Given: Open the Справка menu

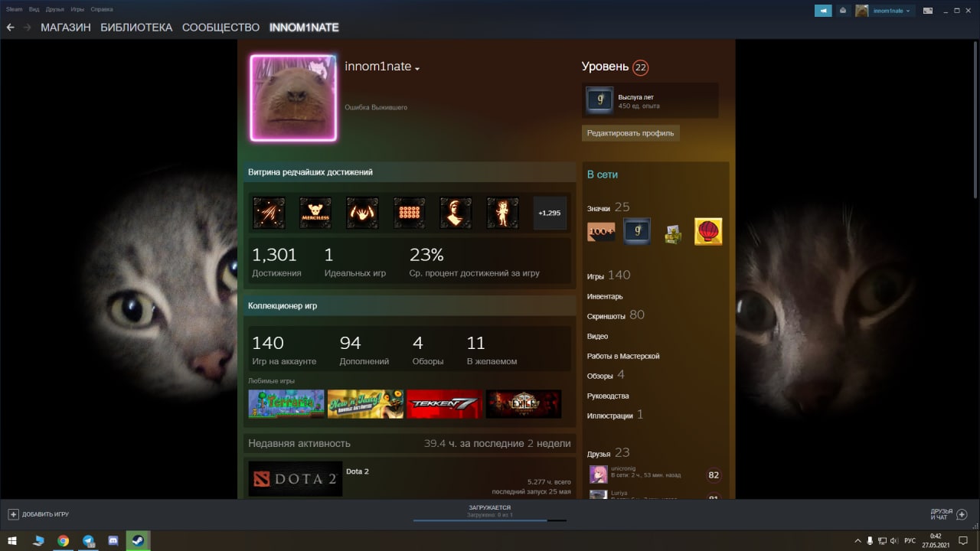Looking at the screenshot, I should [102, 9].
